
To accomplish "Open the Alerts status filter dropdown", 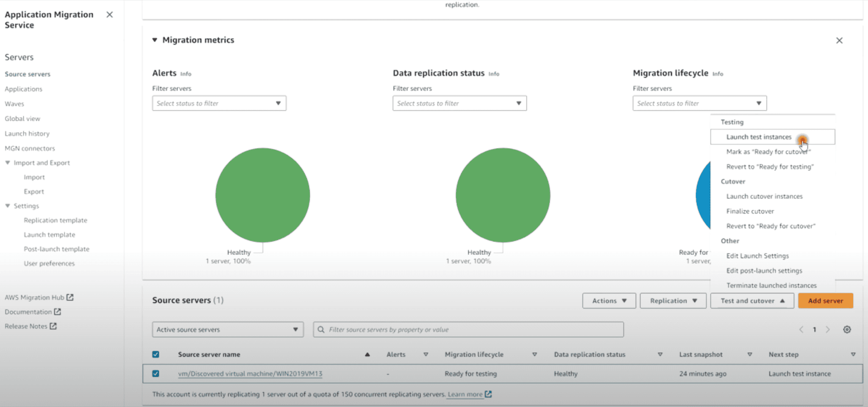I will pyautogui.click(x=219, y=103).
